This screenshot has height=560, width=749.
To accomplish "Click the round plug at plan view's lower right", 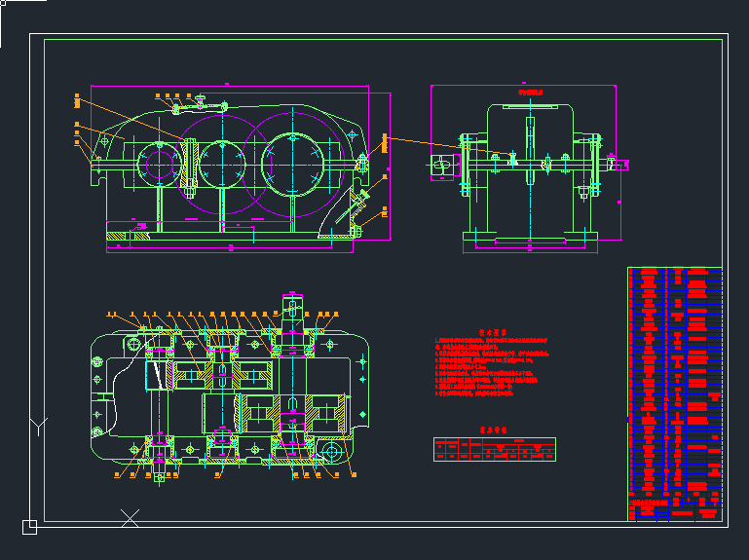I will 330,452.
